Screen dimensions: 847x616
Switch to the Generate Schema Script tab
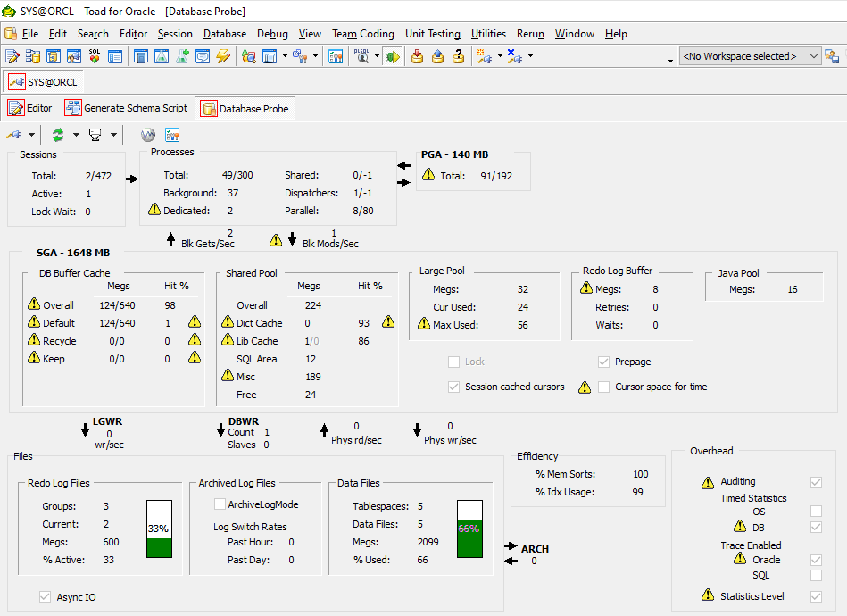tap(127, 108)
